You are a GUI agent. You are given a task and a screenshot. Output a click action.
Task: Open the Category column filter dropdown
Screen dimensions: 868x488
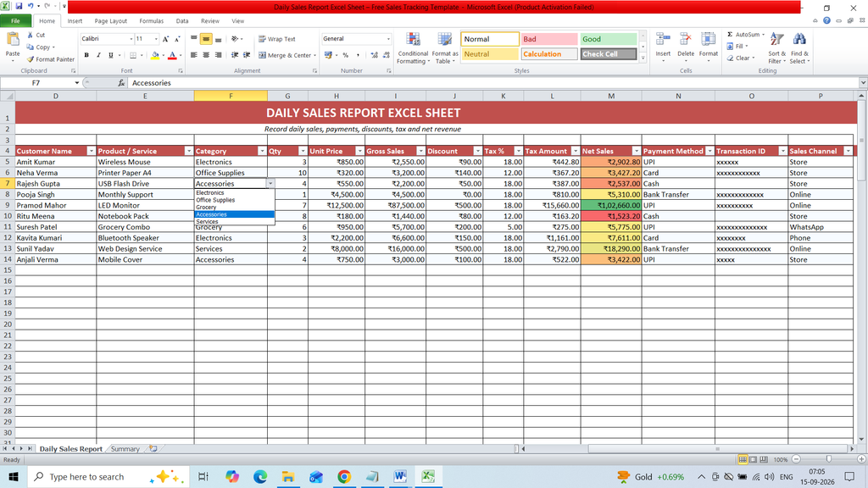point(262,151)
